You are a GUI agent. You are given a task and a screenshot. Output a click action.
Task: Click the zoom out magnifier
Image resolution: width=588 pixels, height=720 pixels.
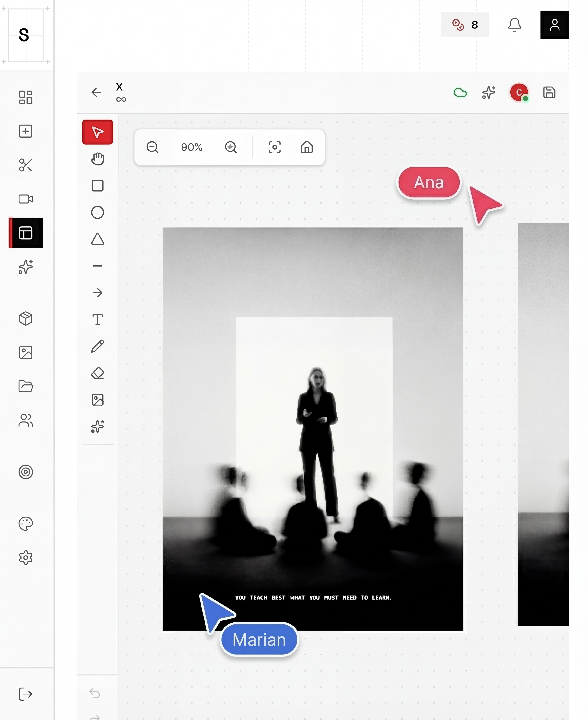click(152, 147)
